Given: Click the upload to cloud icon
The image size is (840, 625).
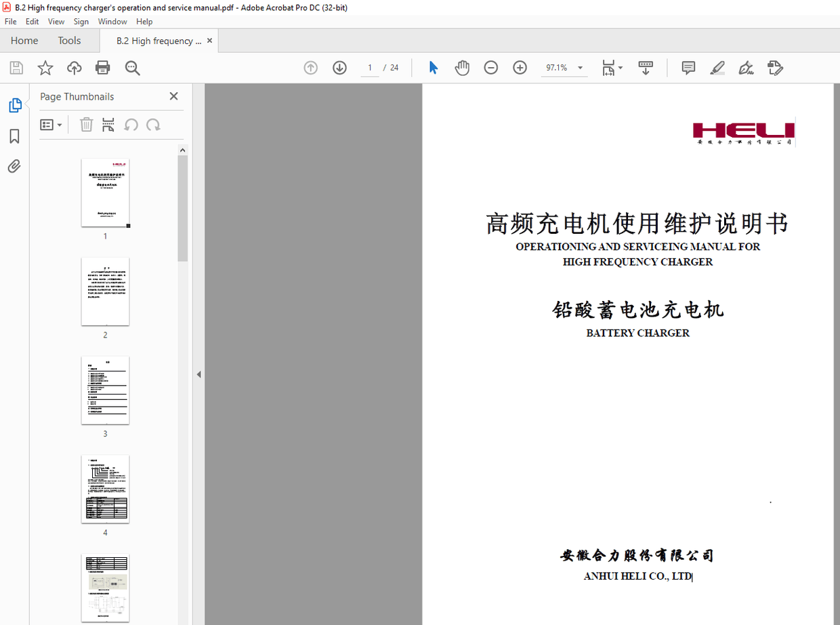Looking at the screenshot, I should coord(74,68).
